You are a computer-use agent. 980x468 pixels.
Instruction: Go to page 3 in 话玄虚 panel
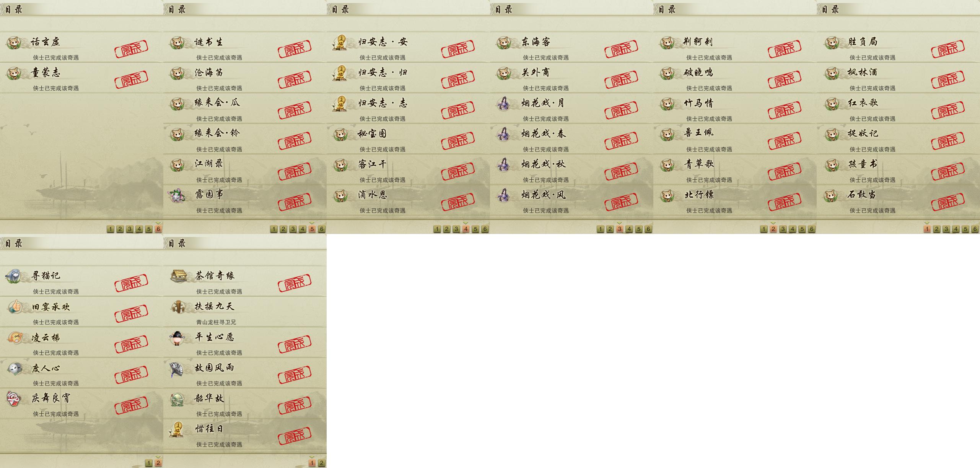click(x=130, y=229)
